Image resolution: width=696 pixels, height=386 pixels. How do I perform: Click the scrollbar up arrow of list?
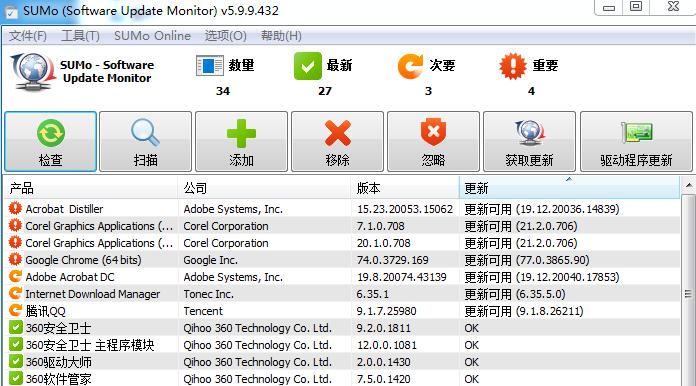[688, 185]
